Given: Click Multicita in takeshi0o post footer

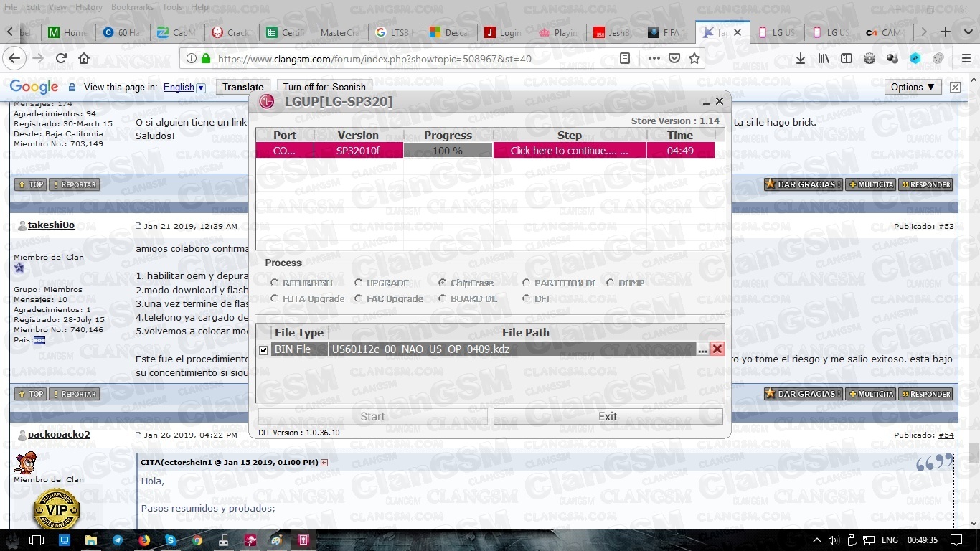Looking at the screenshot, I should coord(871,394).
